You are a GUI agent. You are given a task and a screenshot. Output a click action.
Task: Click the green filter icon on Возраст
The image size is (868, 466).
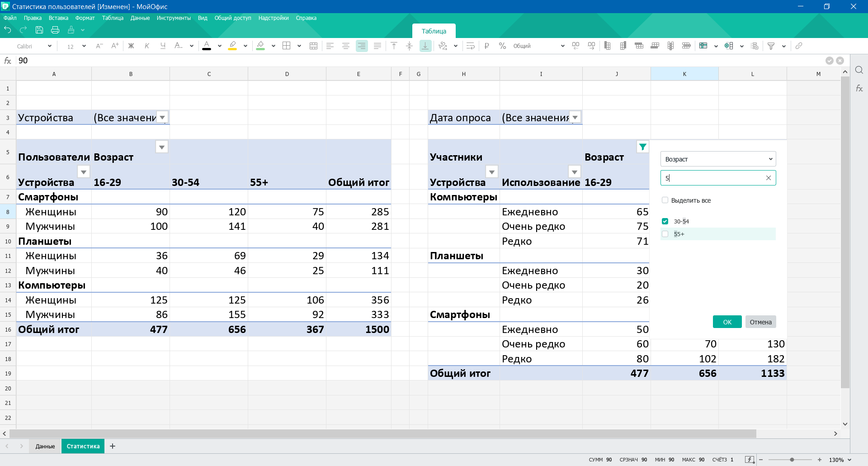tap(642, 147)
